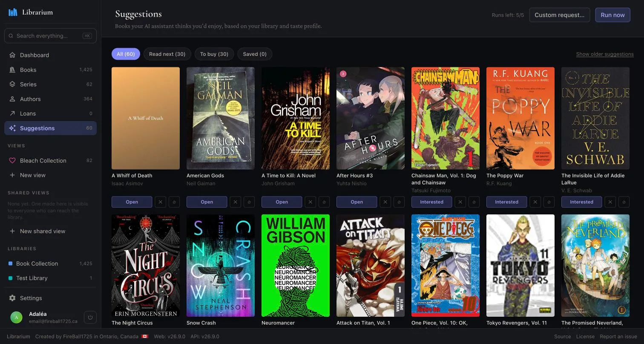Click the Neuromancer cover
644x344 pixels.
coord(296,266)
